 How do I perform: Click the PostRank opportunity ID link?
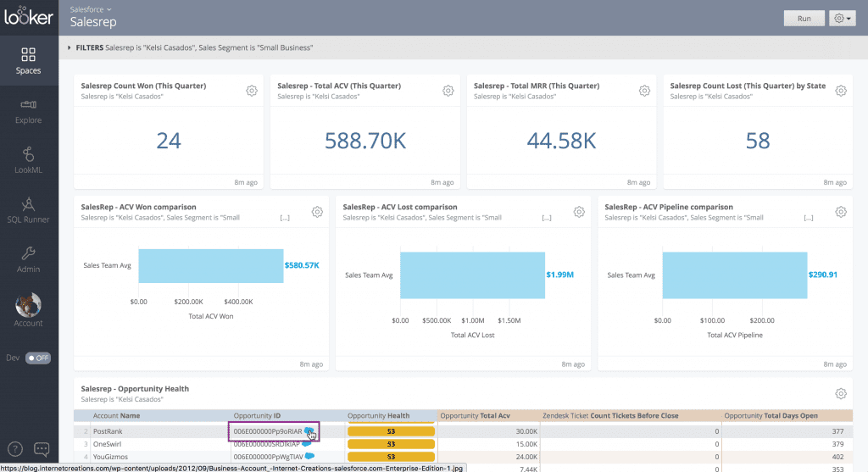click(268, 431)
